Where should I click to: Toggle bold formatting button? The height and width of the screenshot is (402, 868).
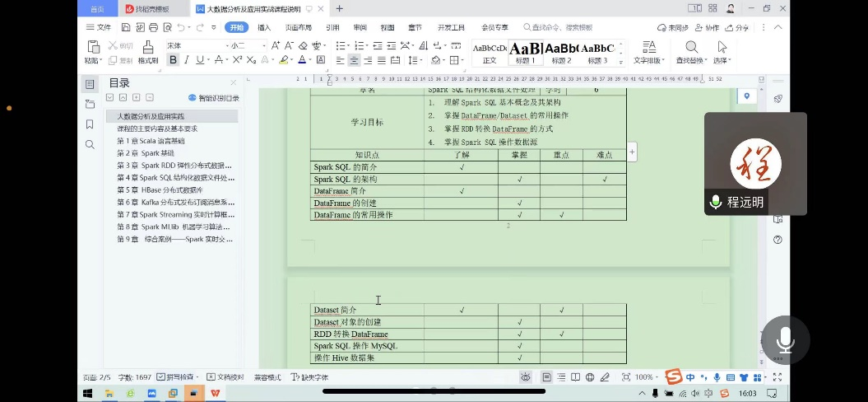[x=173, y=60]
